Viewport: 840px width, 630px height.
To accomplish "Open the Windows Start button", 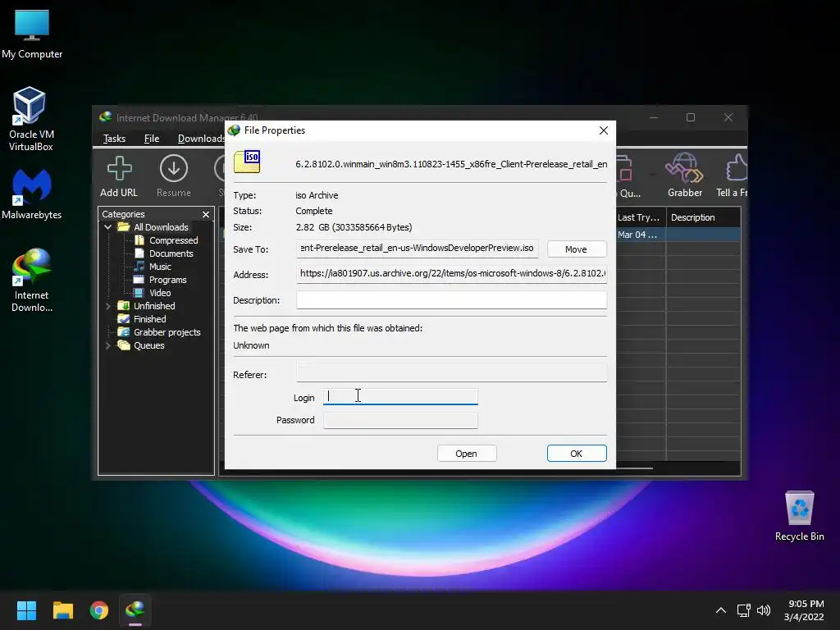I will (26, 610).
